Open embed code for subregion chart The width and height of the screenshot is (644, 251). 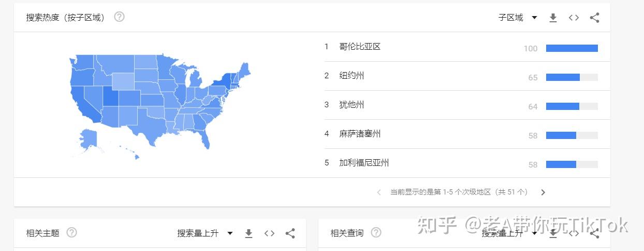(x=574, y=18)
